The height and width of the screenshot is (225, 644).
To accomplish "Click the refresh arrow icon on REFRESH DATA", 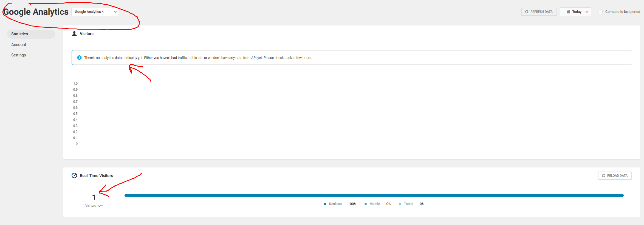I will (x=527, y=12).
